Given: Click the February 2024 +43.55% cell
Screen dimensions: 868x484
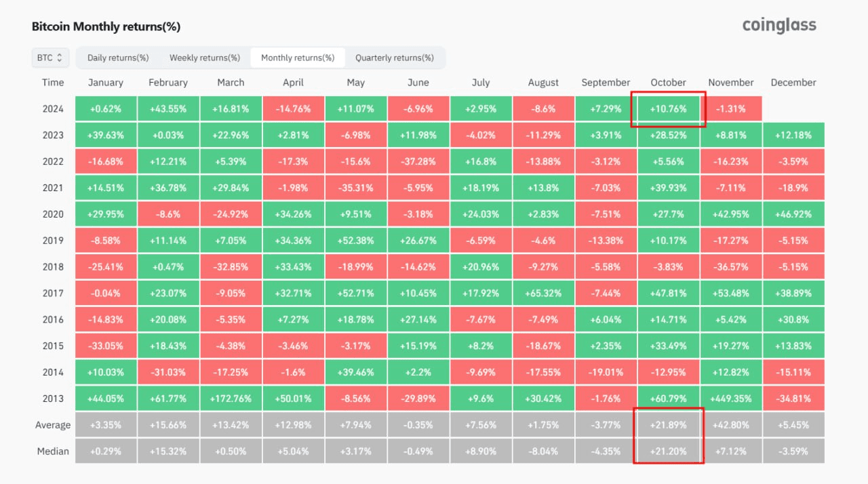Looking at the screenshot, I should pos(168,108).
